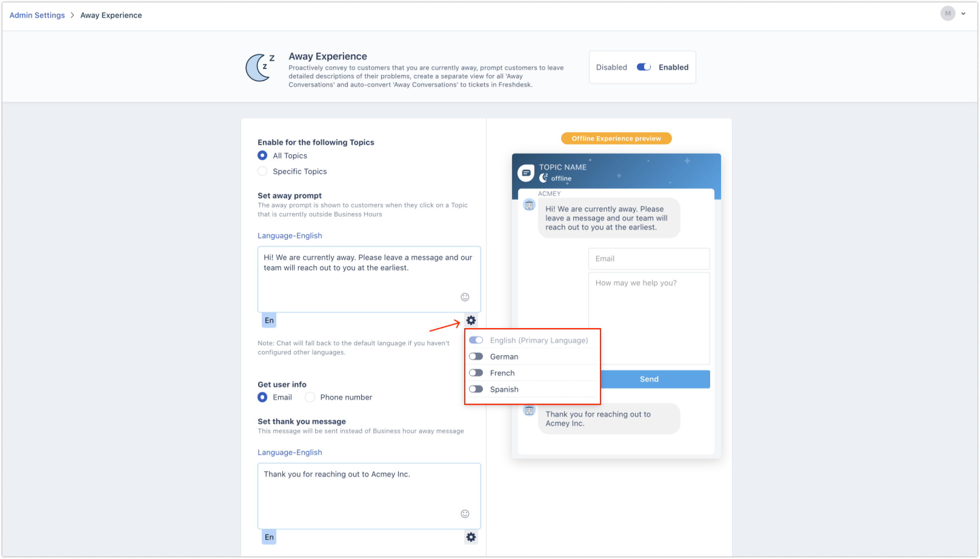Choose Phone number for user info
Screen dimensions: 980x559
click(x=310, y=398)
